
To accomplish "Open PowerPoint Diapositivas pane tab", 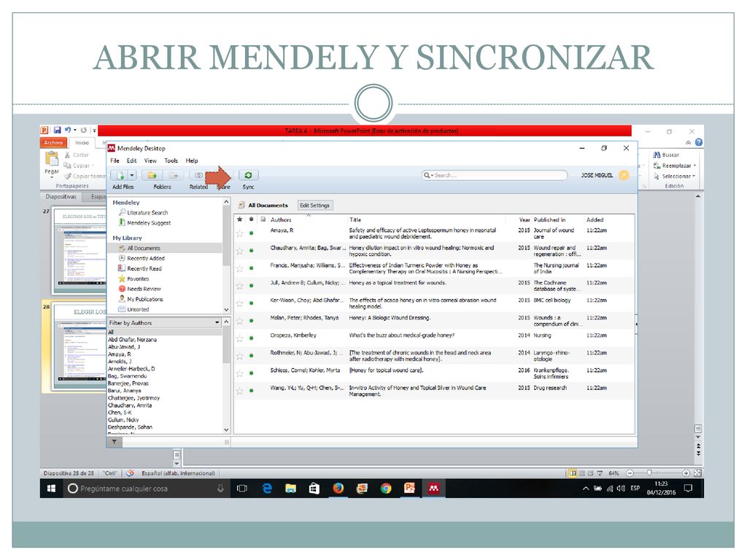I will (x=61, y=197).
